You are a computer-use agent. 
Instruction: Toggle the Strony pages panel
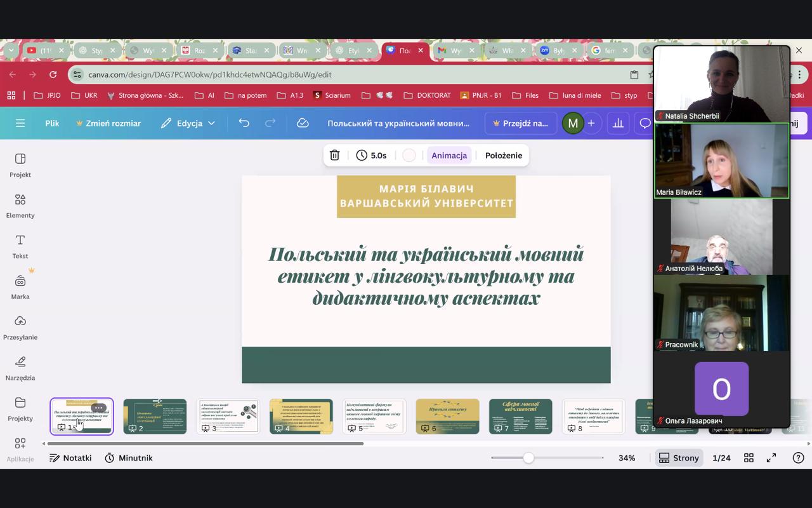tap(679, 458)
